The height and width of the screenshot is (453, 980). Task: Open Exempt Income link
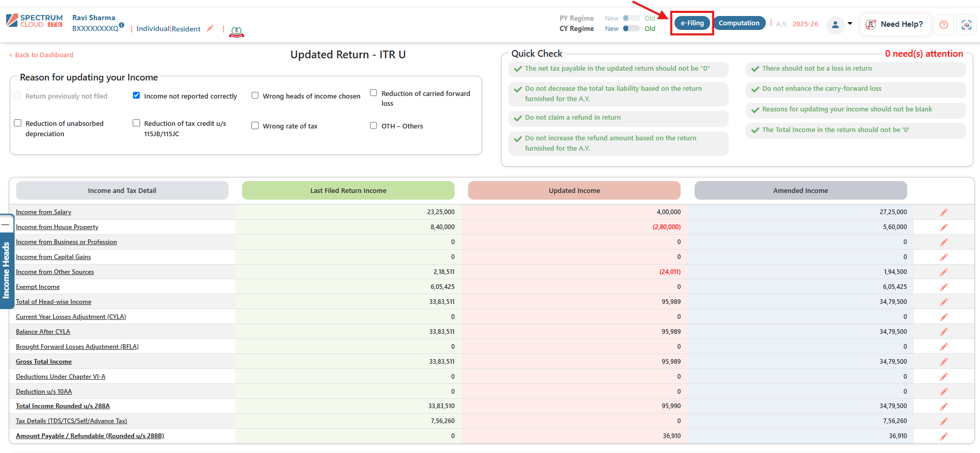tap(38, 287)
